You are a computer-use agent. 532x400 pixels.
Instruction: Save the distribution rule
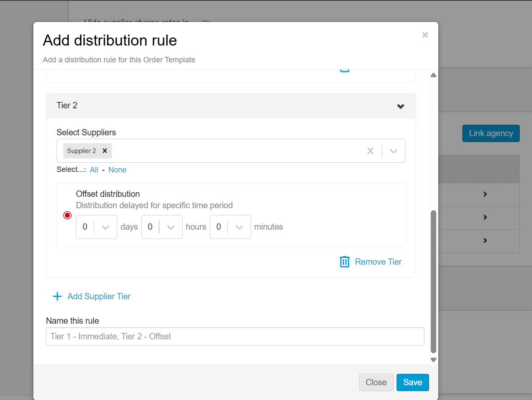pyautogui.click(x=412, y=382)
